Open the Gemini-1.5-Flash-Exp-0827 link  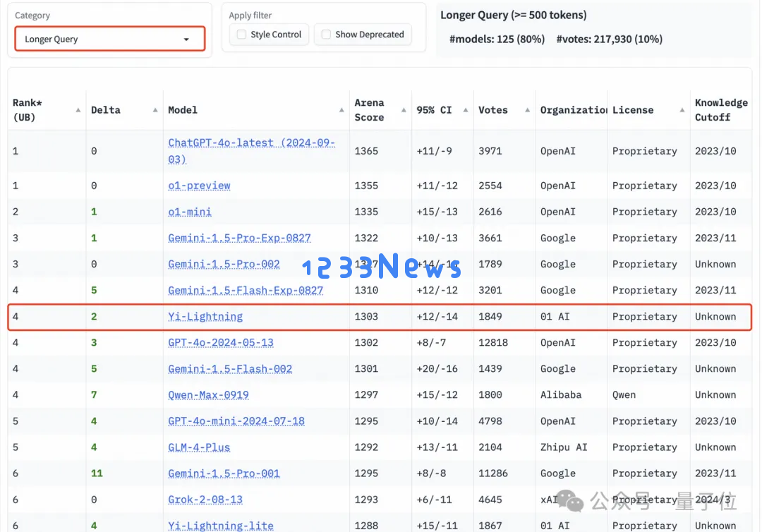point(246,291)
